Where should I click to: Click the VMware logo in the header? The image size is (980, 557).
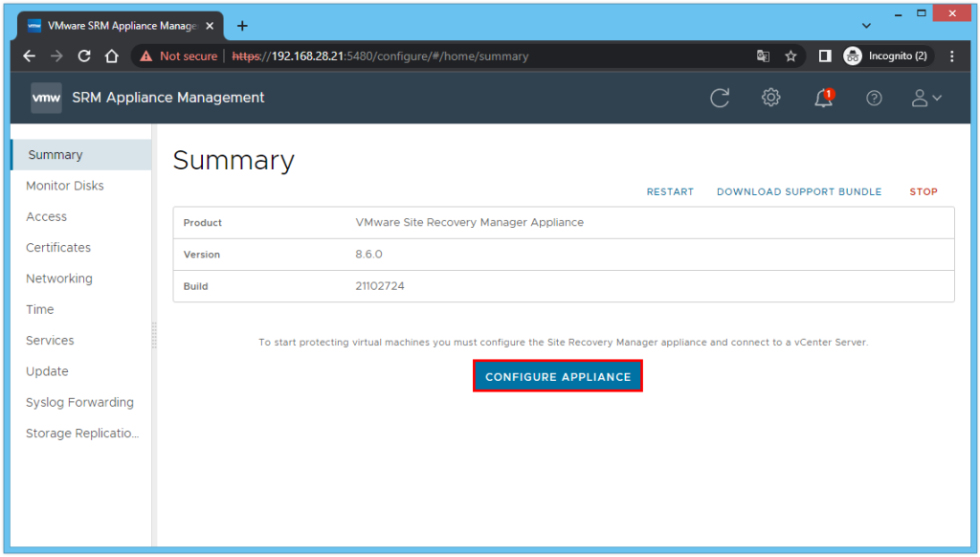click(x=46, y=99)
